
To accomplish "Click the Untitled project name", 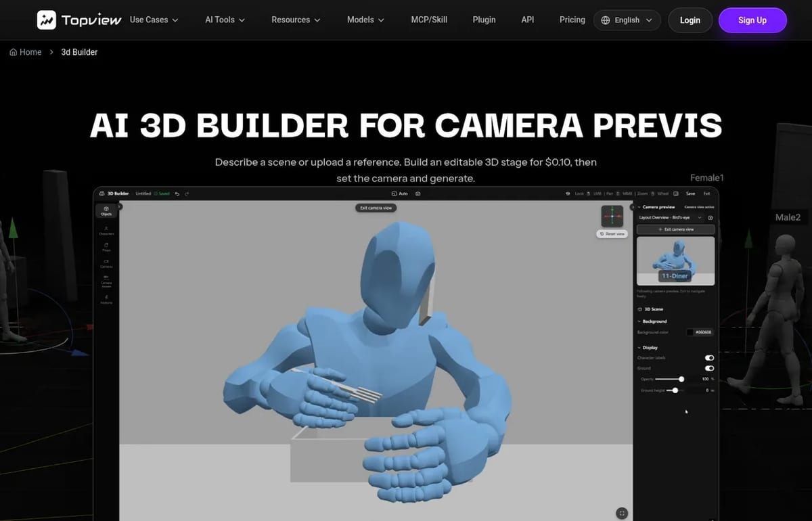I will (143, 194).
